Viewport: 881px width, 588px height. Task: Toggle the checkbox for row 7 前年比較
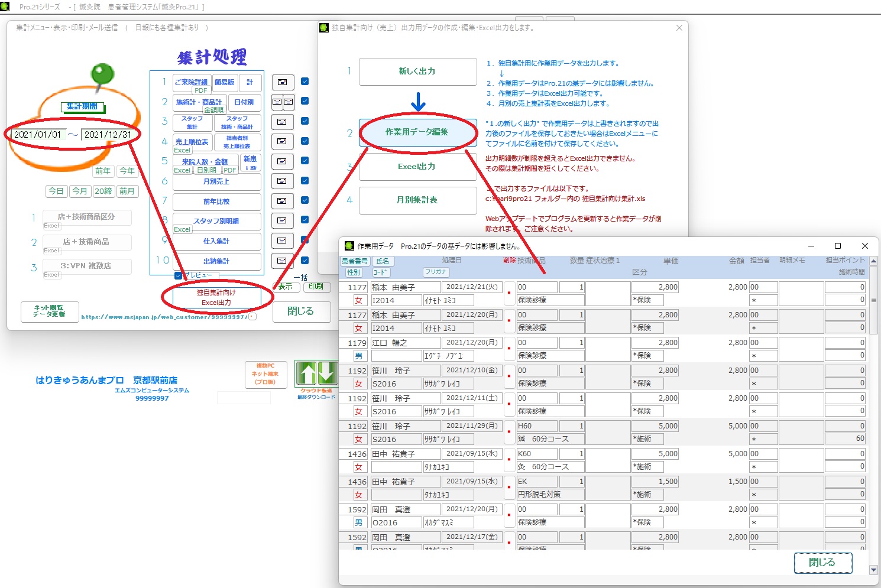pyautogui.click(x=305, y=200)
